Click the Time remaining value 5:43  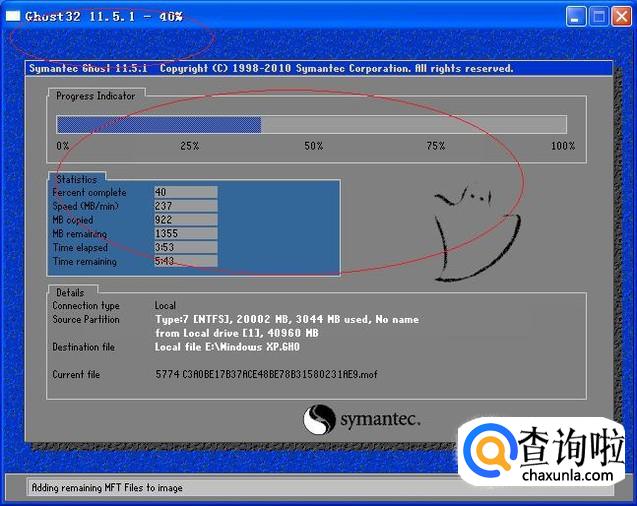pyautogui.click(x=186, y=261)
